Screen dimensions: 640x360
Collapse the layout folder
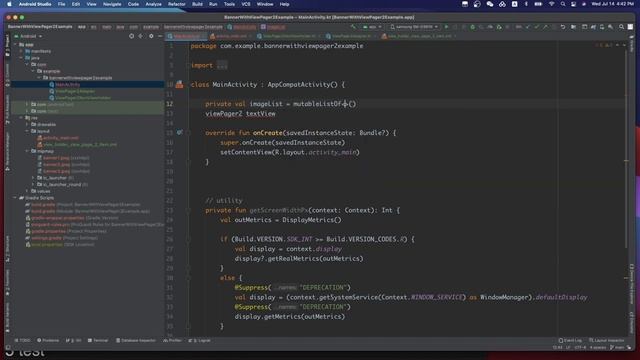click(x=28, y=131)
